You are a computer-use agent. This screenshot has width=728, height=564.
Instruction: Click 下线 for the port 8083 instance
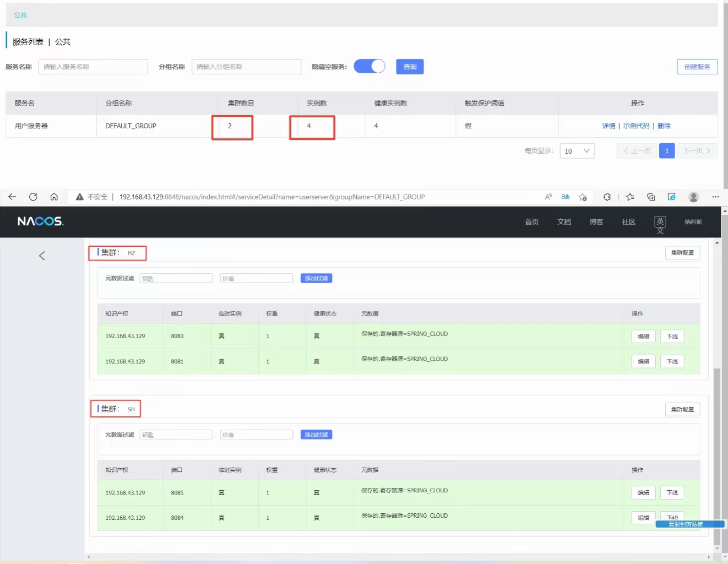pos(672,337)
